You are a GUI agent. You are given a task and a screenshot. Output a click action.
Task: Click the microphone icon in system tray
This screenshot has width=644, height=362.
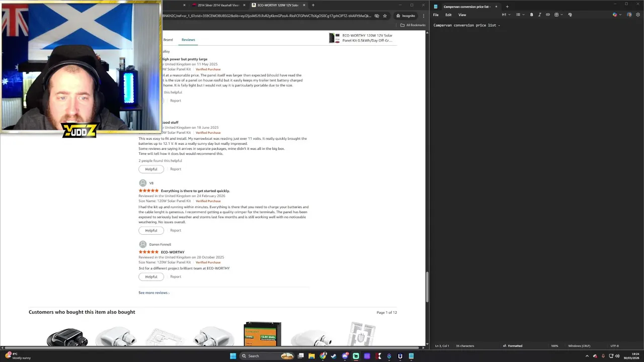603,356
